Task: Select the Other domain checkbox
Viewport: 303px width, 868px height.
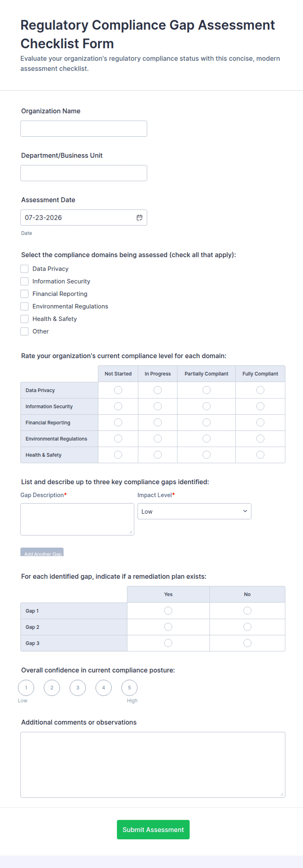Action: coord(24,331)
